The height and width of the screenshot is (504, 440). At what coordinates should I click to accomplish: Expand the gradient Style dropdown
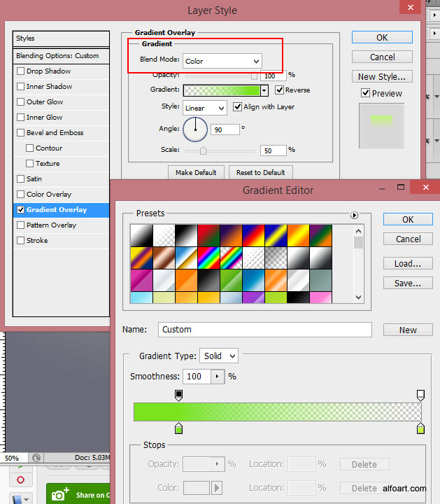205,108
